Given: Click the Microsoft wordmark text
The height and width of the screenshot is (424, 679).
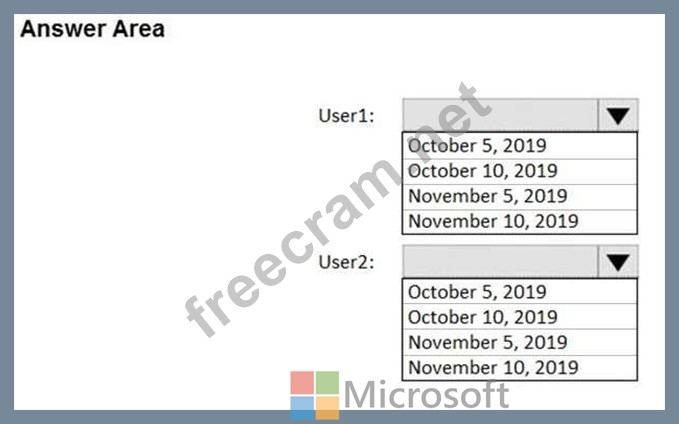Looking at the screenshot, I should coord(427,394).
